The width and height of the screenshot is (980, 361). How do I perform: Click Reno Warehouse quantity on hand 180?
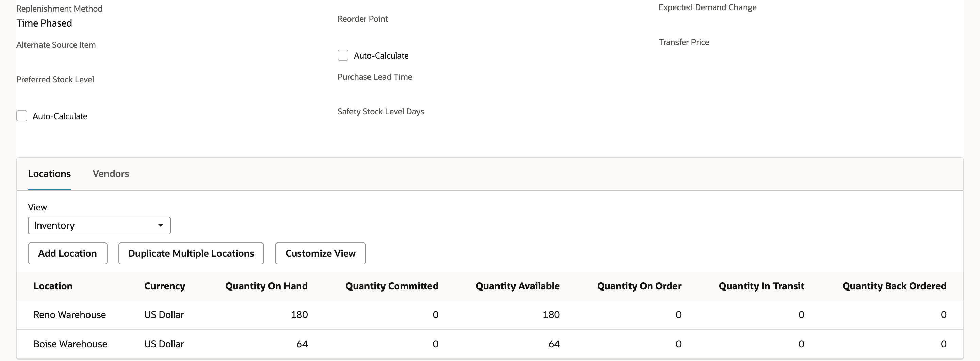click(x=299, y=315)
